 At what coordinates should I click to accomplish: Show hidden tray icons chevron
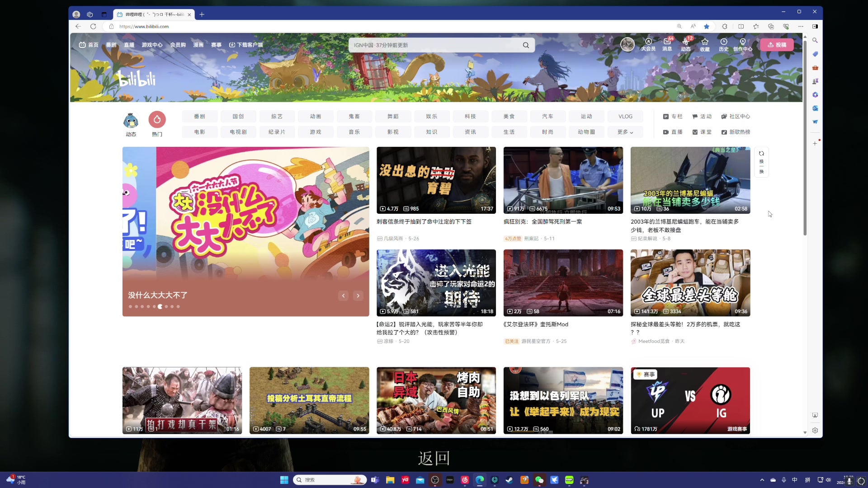pyautogui.click(x=762, y=480)
